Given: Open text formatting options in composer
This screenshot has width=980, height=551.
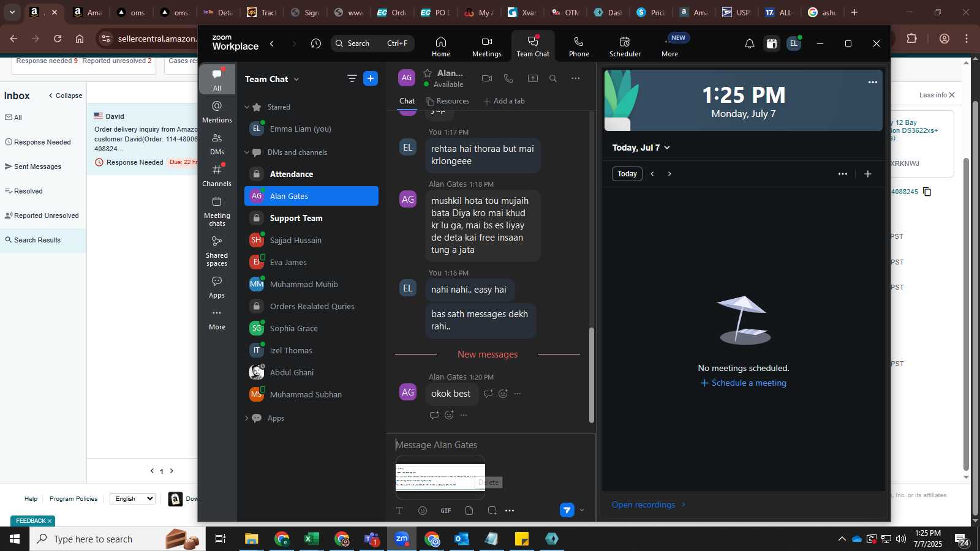Looking at the screenshot, I should 399,511.
